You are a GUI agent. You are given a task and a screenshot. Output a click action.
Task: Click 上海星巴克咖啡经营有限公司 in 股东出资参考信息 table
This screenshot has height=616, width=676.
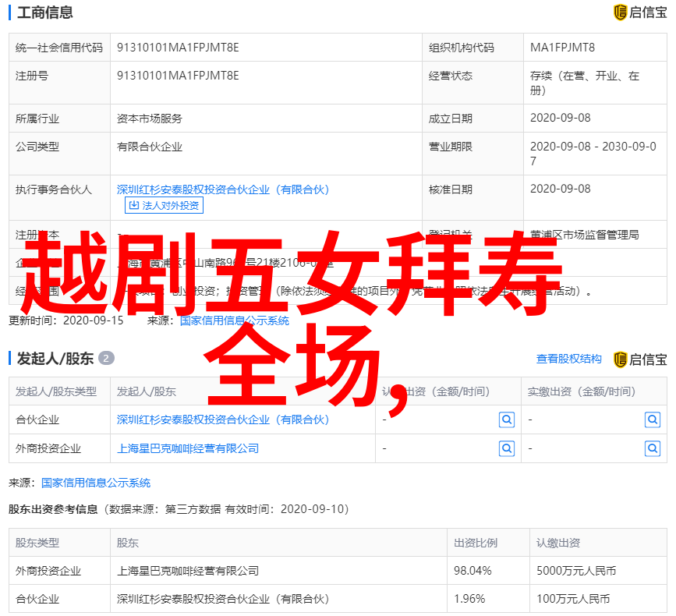click(x=188, y=571)
